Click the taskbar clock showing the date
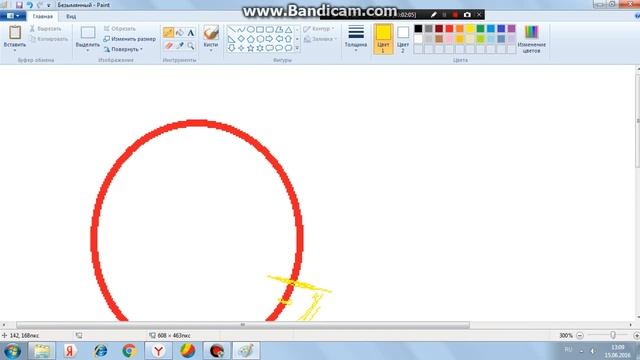640x360 pixels. pyautogui.click(x=619, y=351)
